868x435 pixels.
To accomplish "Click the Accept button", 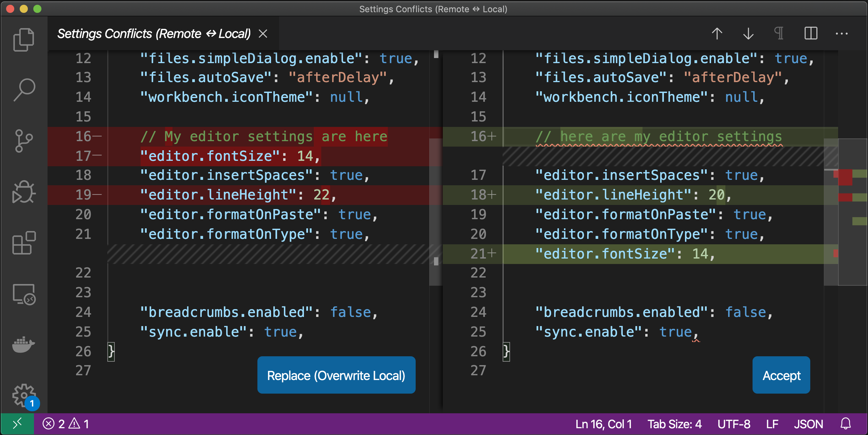I will coord(781,375).
